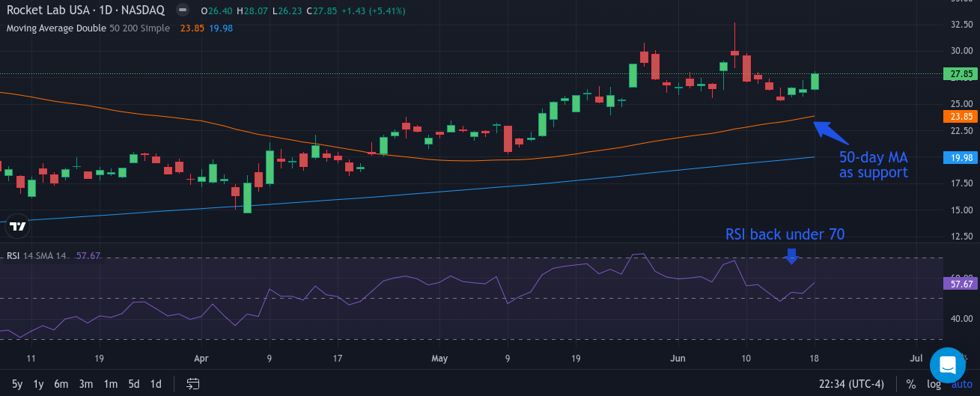The width and height of the screenshot is (980, 396).
Task: Select the 3m time range
Action: 86,384
